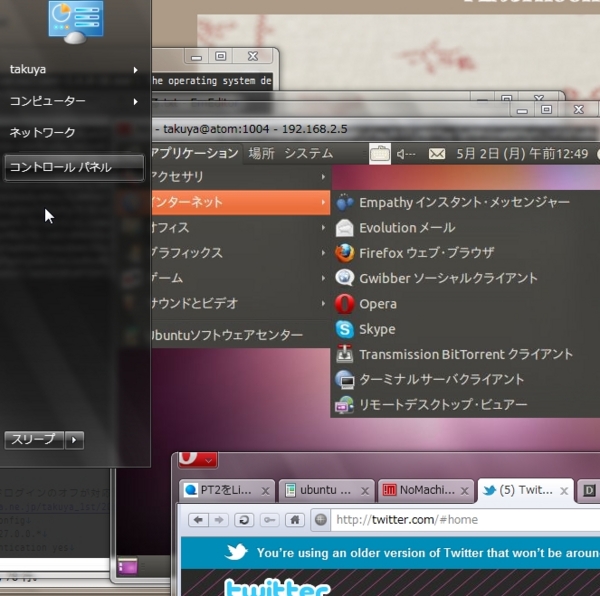
Task: Open the mail envelope indicator
Action: (x=437, y=154)
